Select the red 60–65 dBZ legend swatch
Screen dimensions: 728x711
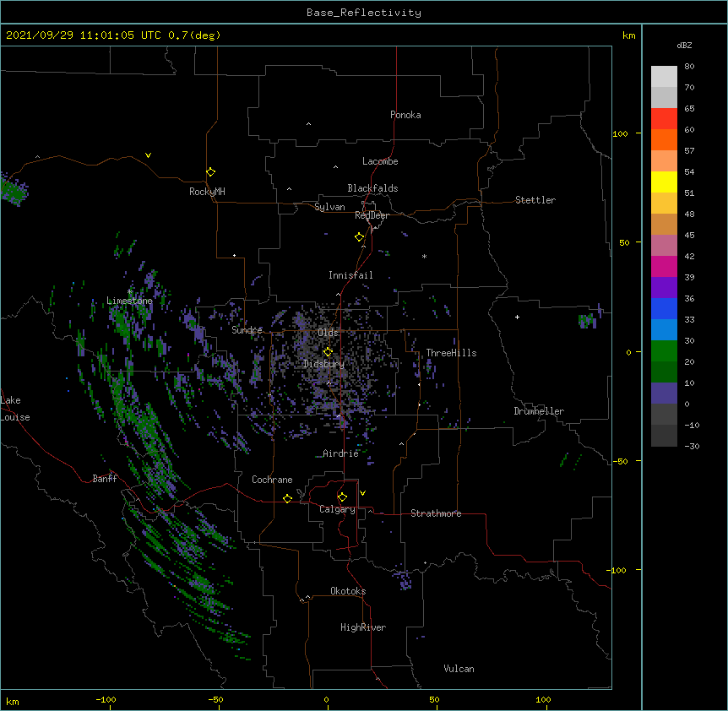664,119
